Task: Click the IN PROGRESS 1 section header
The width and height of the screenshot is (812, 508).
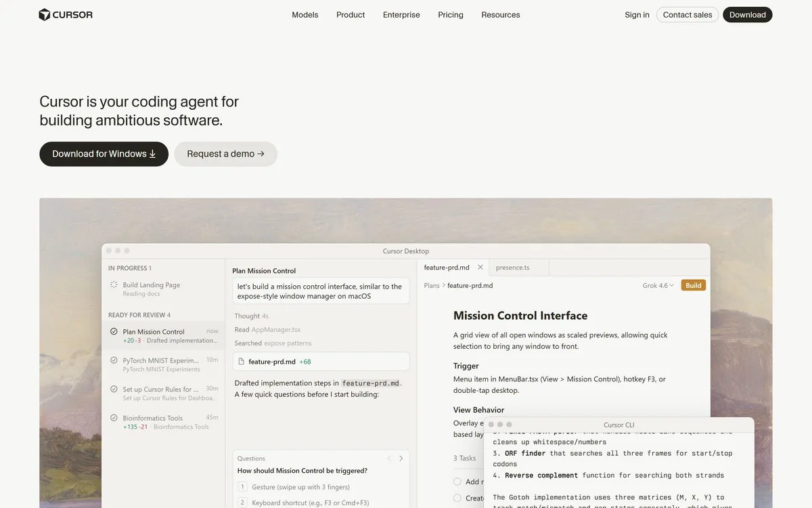Action: (130, 268)
